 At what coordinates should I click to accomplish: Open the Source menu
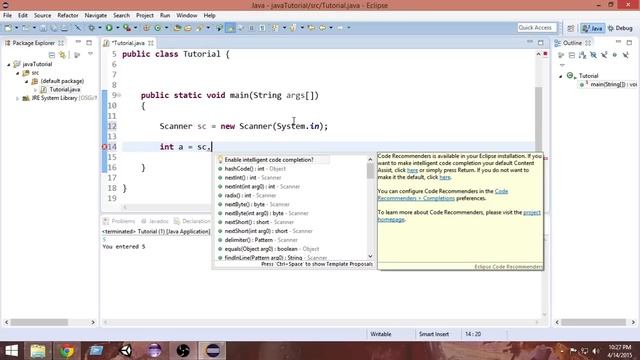[42, 16]
